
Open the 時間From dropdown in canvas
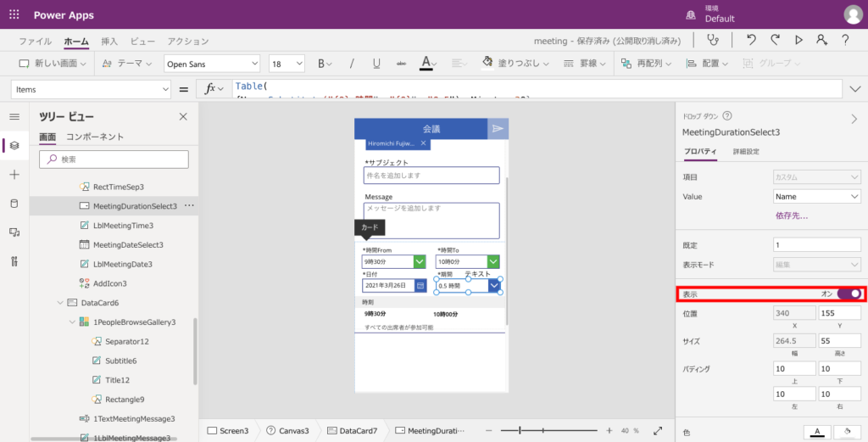click(420, 261)
